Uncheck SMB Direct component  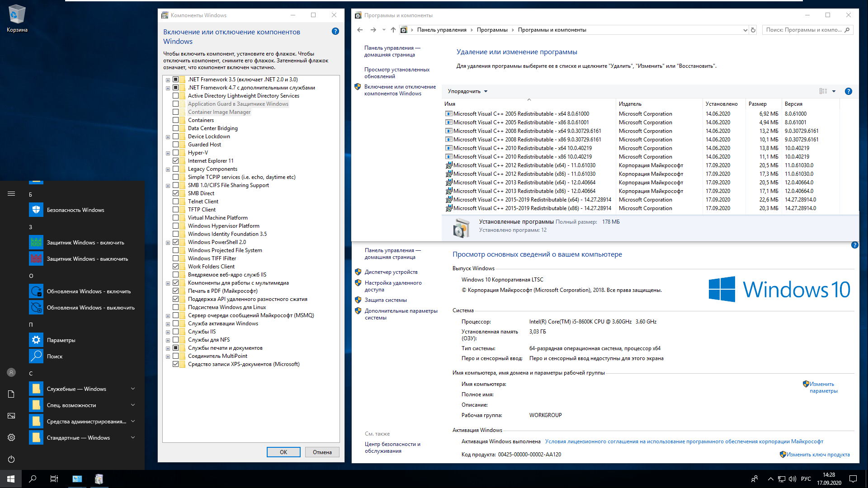click(x=176, y=193)
